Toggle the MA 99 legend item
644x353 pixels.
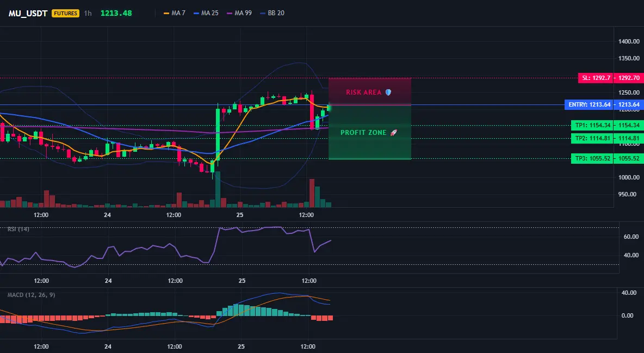(239, 13)
